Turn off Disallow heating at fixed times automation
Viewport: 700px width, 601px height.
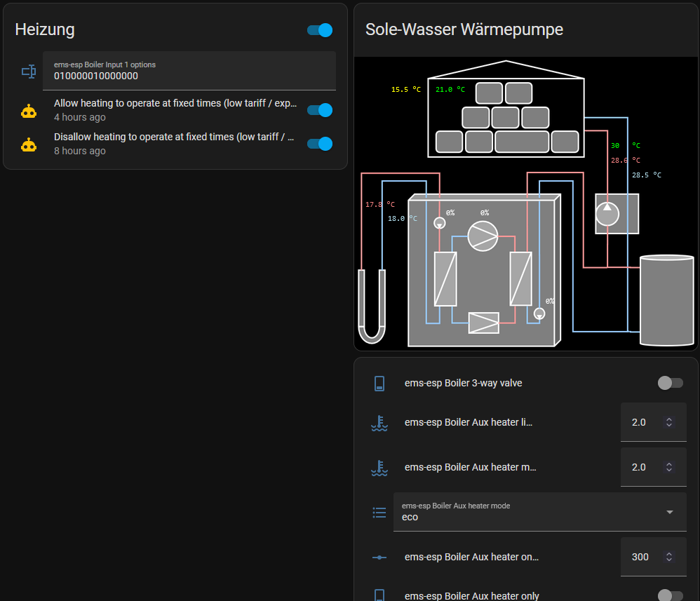pyautogui.click(x=320, y=144)
